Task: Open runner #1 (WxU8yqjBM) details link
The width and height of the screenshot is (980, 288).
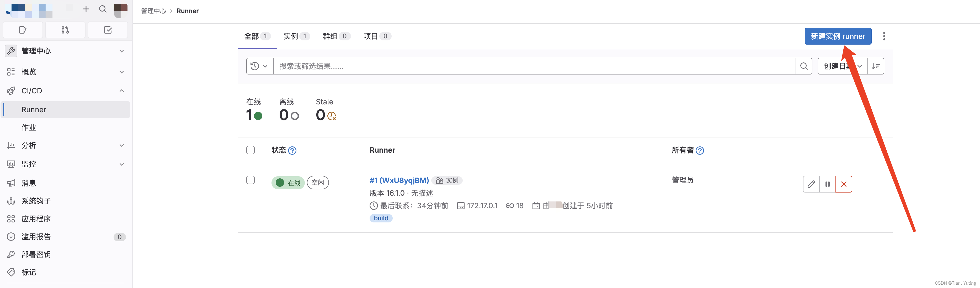Action: point(399,180)
